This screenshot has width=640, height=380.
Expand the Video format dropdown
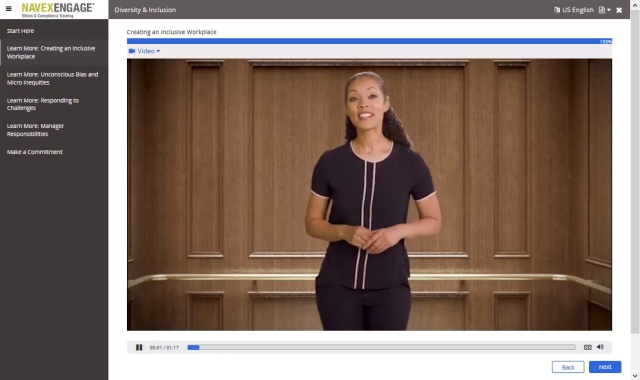point(144,51)
